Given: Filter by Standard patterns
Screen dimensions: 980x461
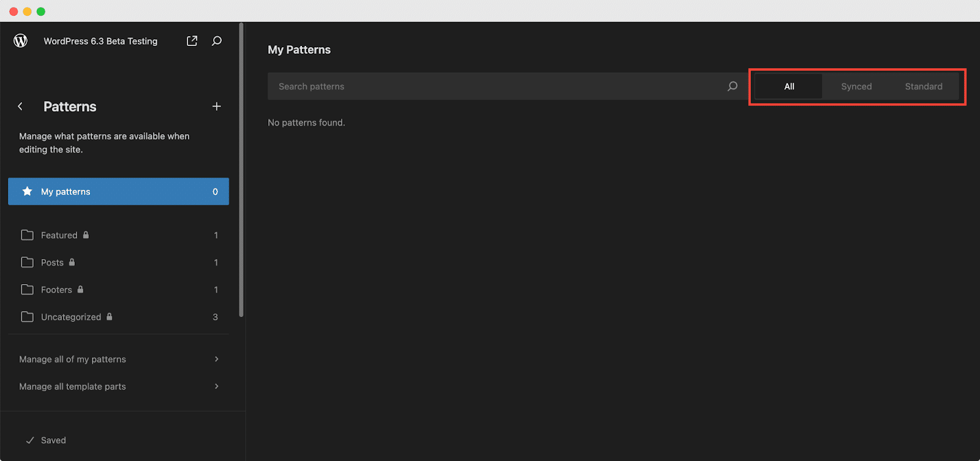Looking at the screenshot, I should click(924, 86).
